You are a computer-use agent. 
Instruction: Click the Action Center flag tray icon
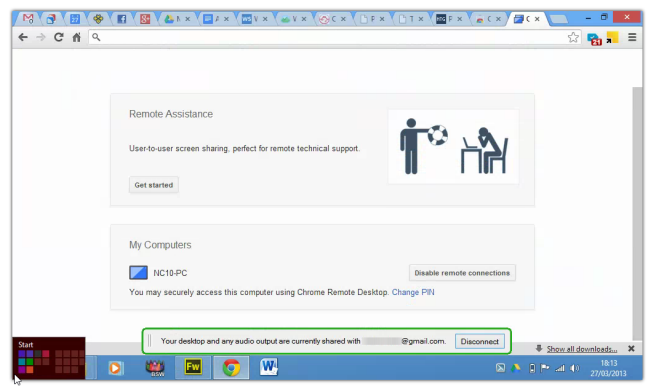[x=545, y=368]
